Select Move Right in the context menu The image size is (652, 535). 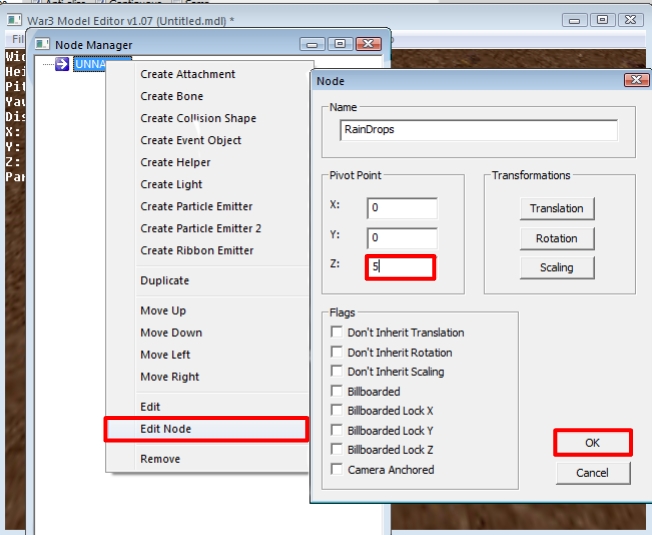170,377
